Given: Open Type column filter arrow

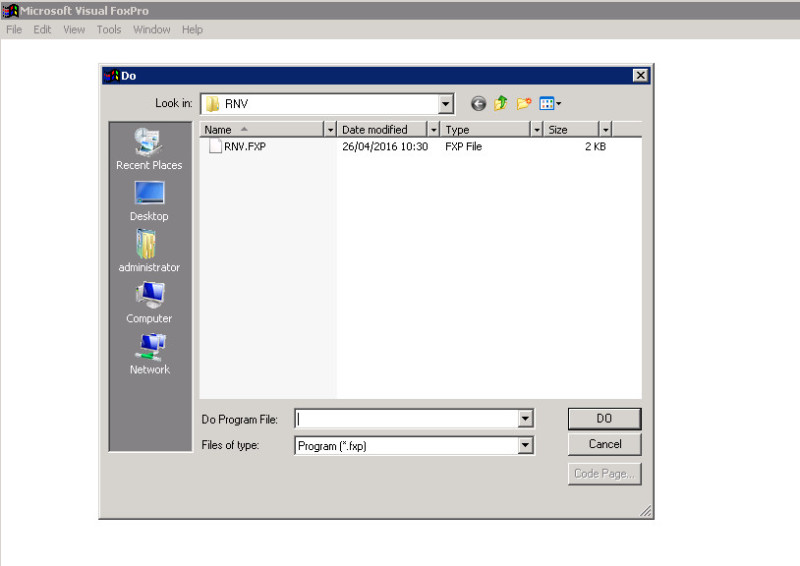Looking at the screenshot, I should [536, 130].
